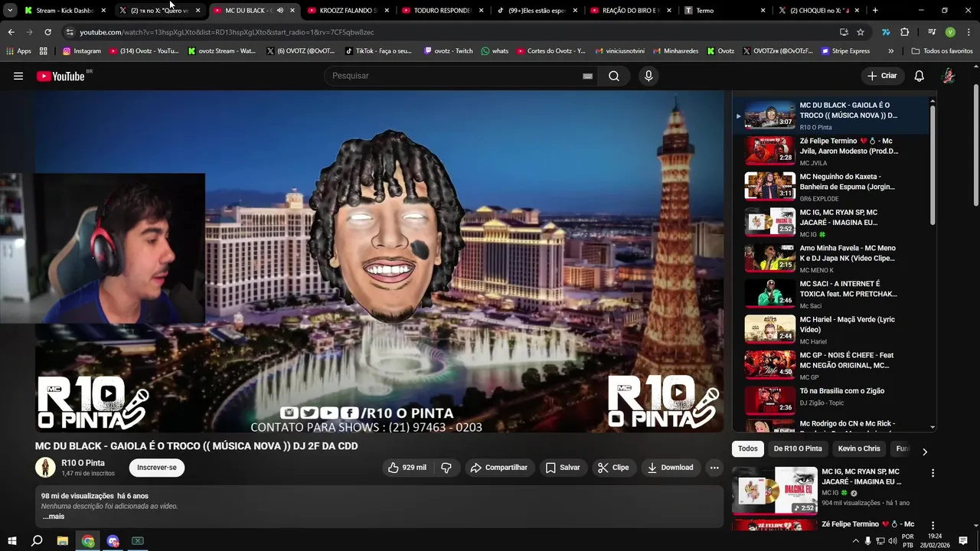Viewport: 980px width, 551px height.
Task: Go back in browser history
Action: click(11, 32)
